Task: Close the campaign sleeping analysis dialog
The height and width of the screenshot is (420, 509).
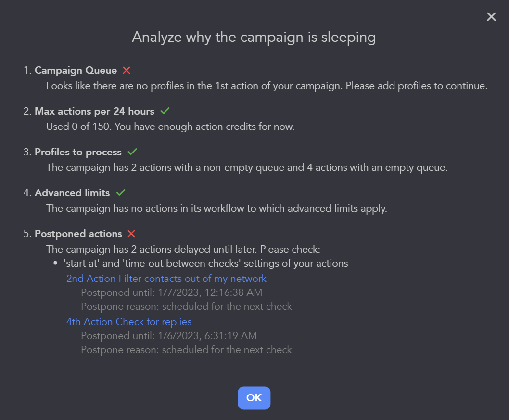Action: pos(491,17)
